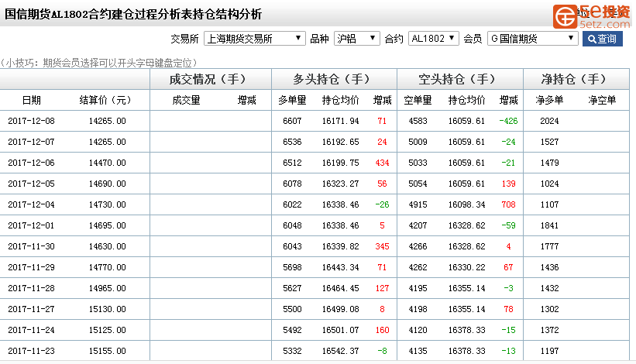This screenshot has width=636, height=364.
Task: Click long change value 160
Action: pyautogui.click(x=382, y=330)
